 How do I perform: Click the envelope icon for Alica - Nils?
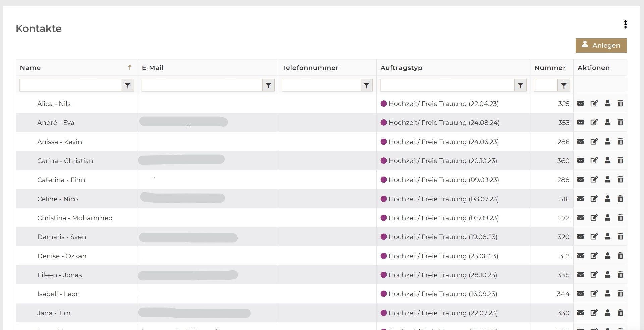pos(580,103)
